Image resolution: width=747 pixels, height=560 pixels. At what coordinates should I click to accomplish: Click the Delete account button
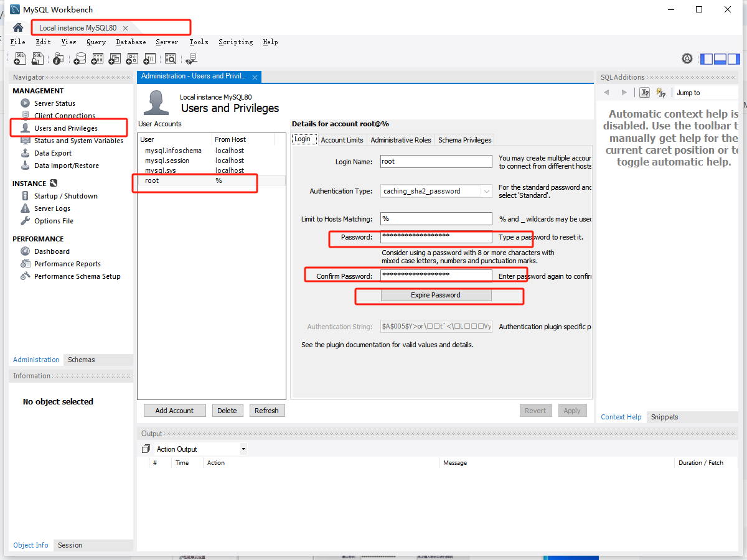click(227, 411)
